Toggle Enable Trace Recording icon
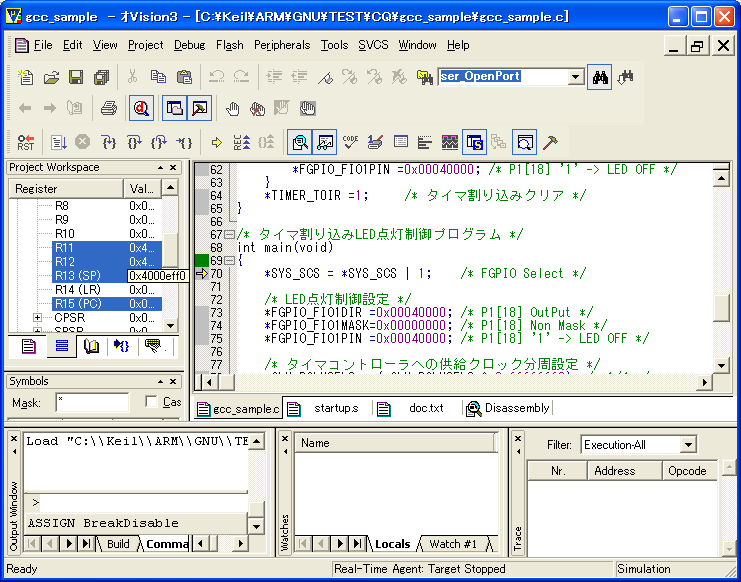The height and width of the screenshot is (582, 741). (241, 142)
